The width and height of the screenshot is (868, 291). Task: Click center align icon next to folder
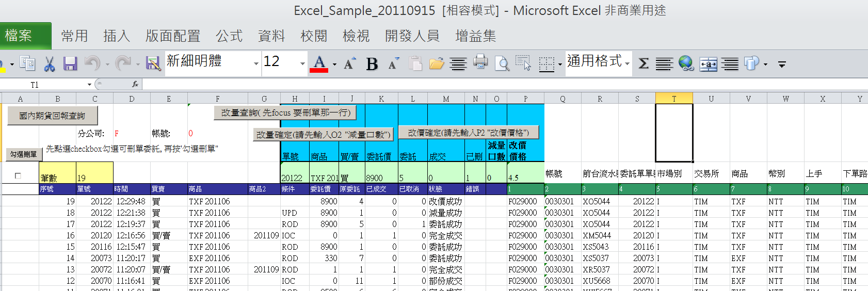pos(458,64)
